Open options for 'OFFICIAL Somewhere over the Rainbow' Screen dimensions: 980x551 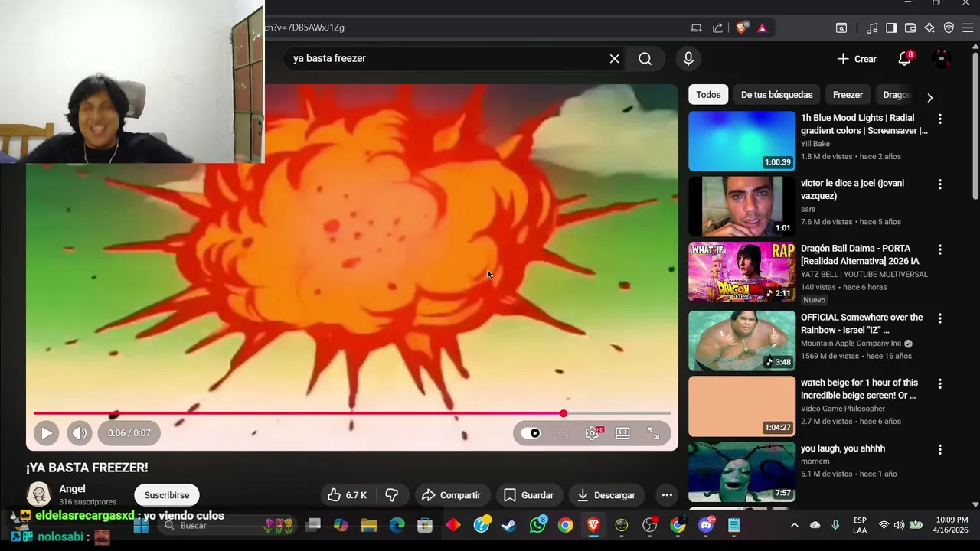pos(940,318)
